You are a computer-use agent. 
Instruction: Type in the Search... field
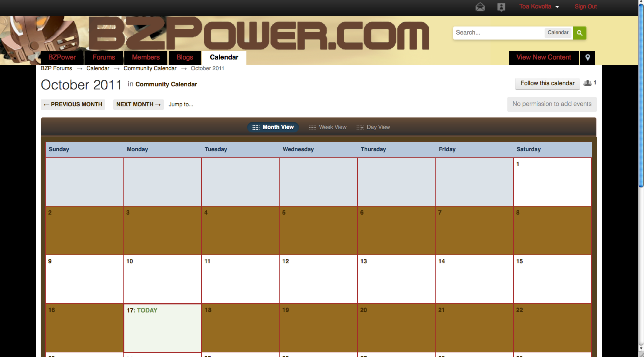click(x=499, y=33)
